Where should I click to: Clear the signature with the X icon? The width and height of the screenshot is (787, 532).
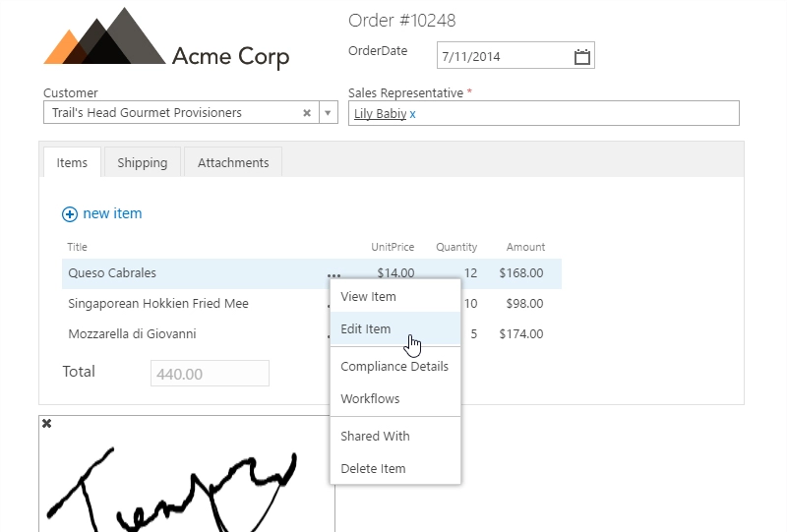pos(46,424)
